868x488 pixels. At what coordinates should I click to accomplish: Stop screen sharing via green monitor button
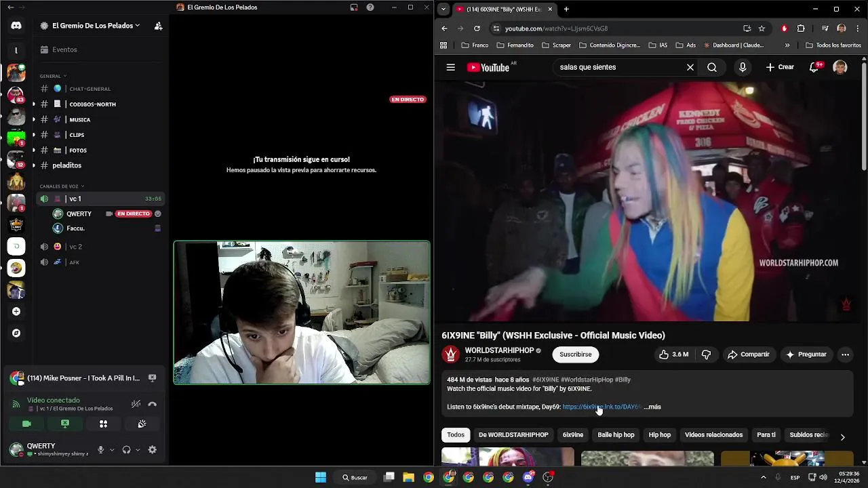[65, 424]
